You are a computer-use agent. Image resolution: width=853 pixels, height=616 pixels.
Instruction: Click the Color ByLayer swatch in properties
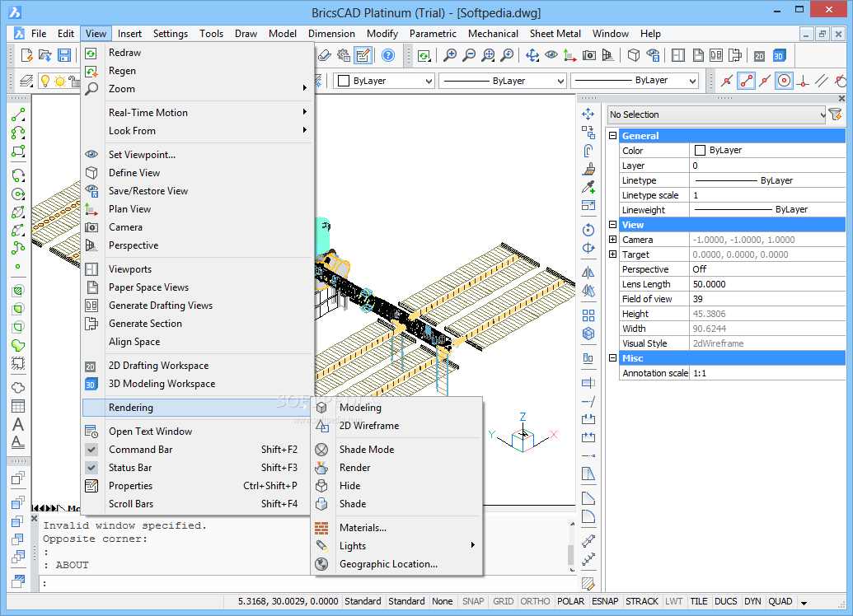coord(701,150)
